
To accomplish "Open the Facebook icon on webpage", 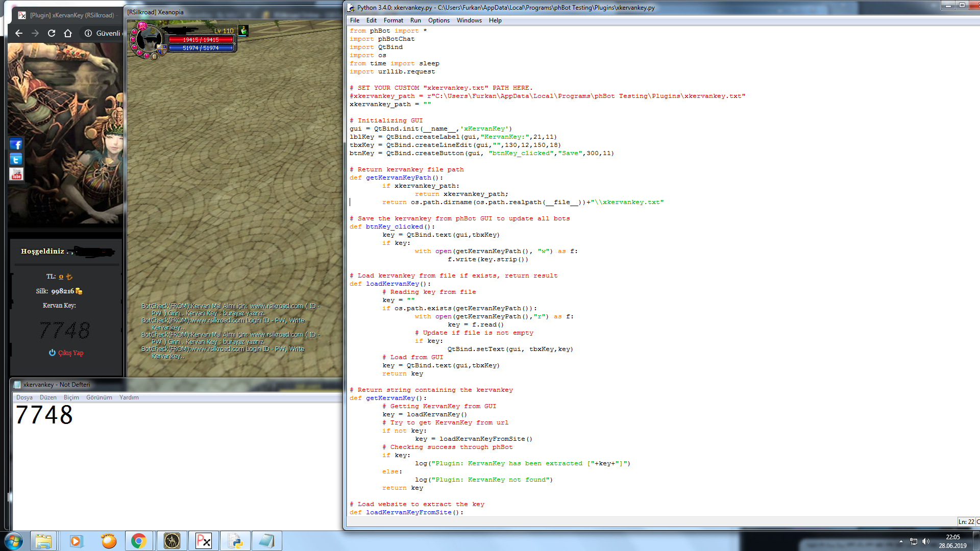I will [x=16, y=144].
